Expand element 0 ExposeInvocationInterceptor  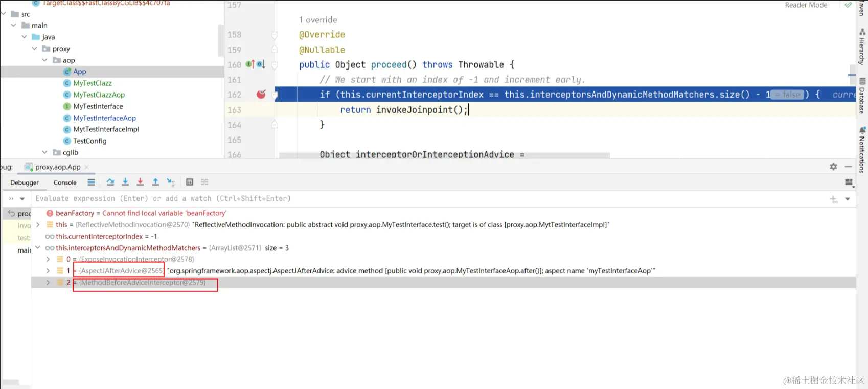tap(48, 259)
